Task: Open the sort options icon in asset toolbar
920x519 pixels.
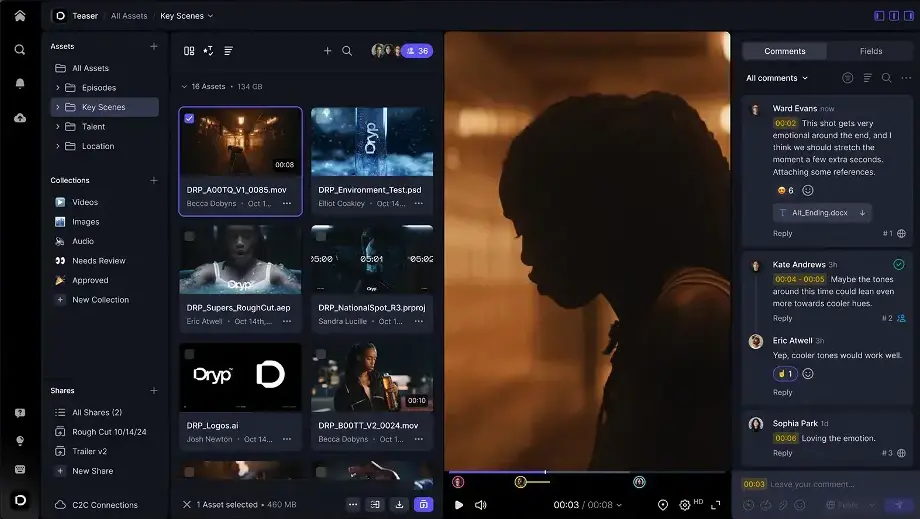Action: [228, 51]
